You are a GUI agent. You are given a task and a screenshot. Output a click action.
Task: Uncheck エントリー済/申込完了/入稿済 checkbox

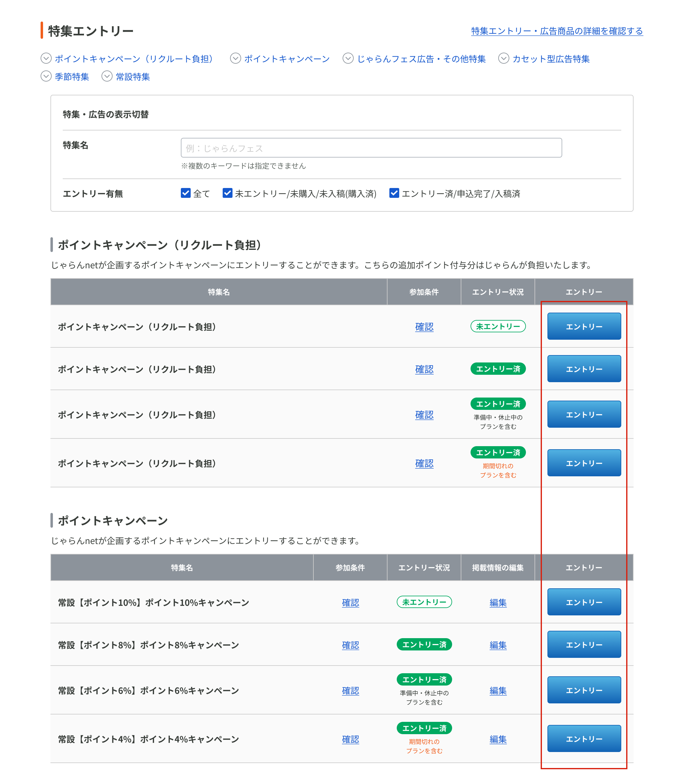point(394,193)
